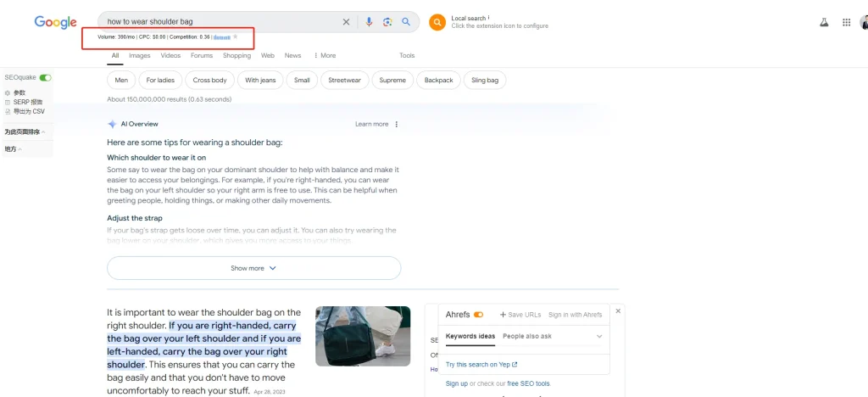Open Try this search on Yep link

point(481,364)
